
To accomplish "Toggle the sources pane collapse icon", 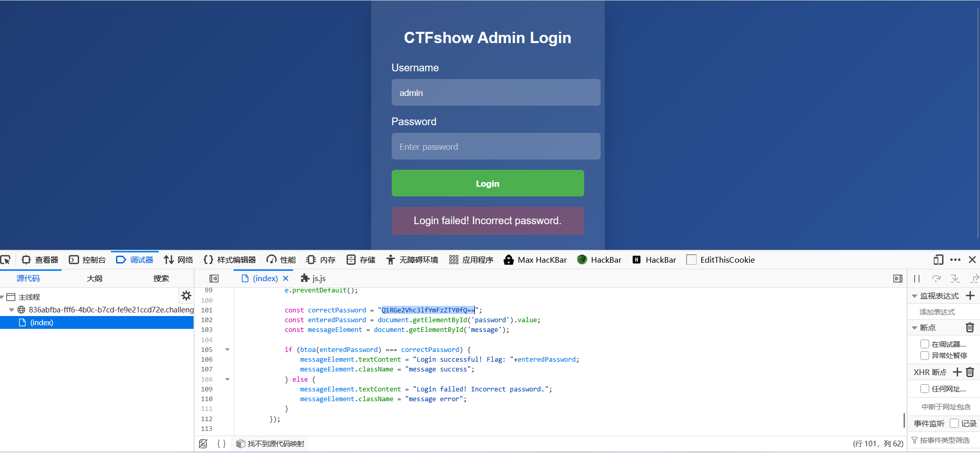I will click(x=214, y=279).
